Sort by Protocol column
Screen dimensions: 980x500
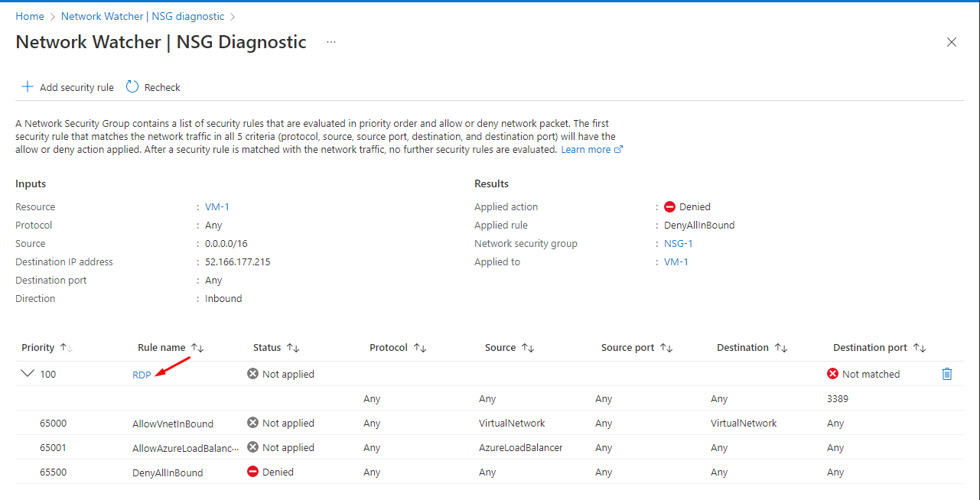pyautogui.click(x=419, y=348)
